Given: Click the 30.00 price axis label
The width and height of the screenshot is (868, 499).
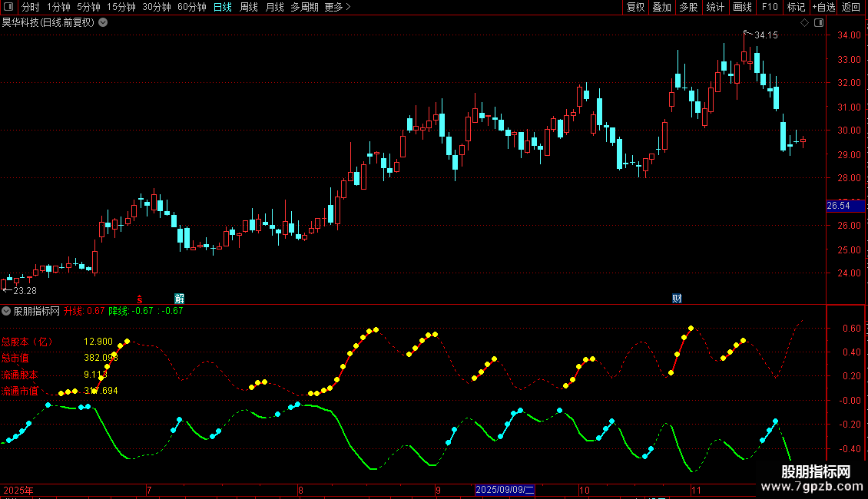Looking at the screenshot, I should 849,131.
